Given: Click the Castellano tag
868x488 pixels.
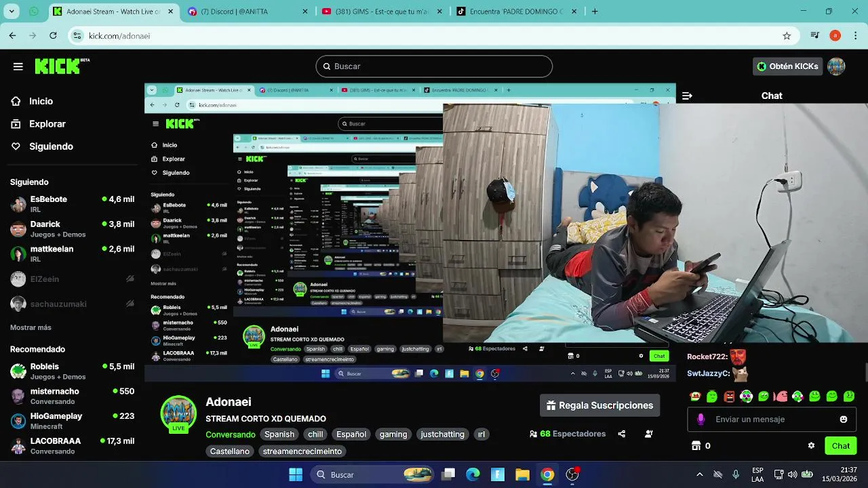Looking at the screenshot, I should pos(230,451).
